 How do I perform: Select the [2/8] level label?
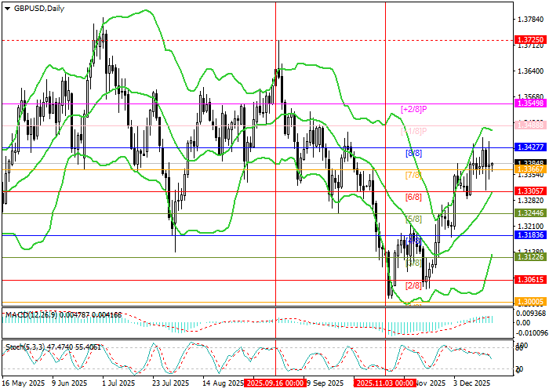point(413,285)
